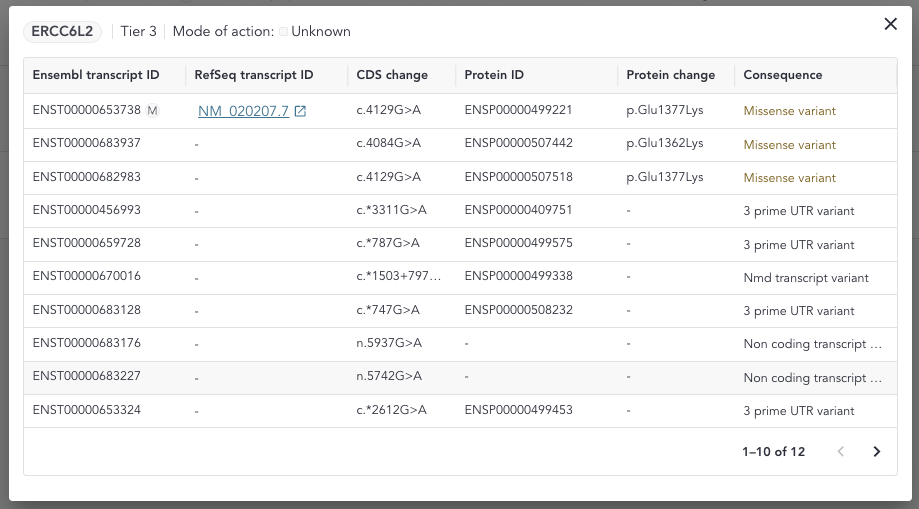Go to next page of transcripts

[876, 452]
